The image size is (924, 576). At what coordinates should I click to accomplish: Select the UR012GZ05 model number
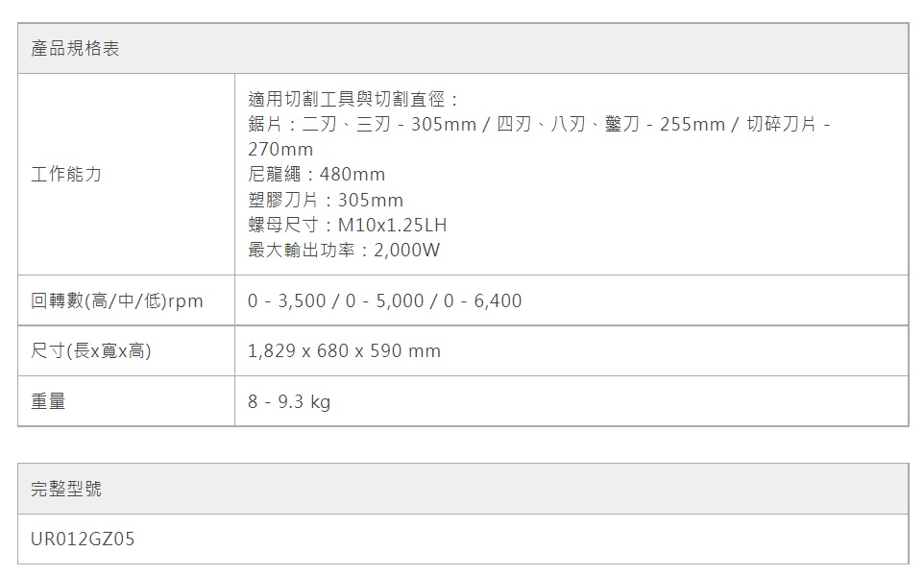[x=84, y=540]
